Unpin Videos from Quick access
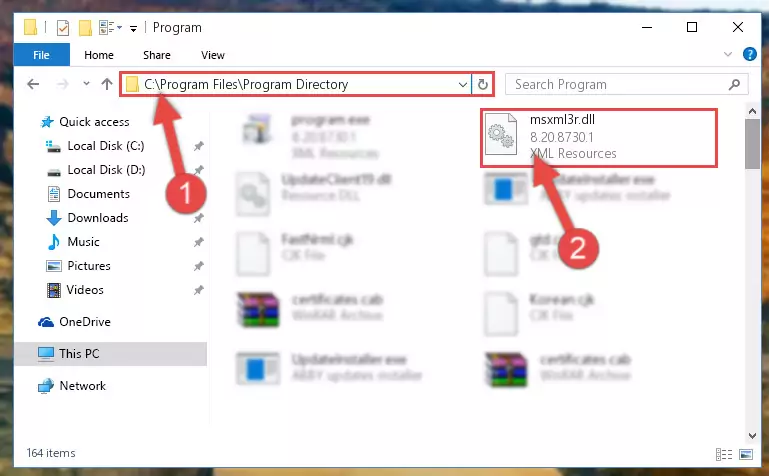The width and height of the screenshot is (769, 476). (x=198, y=290)
